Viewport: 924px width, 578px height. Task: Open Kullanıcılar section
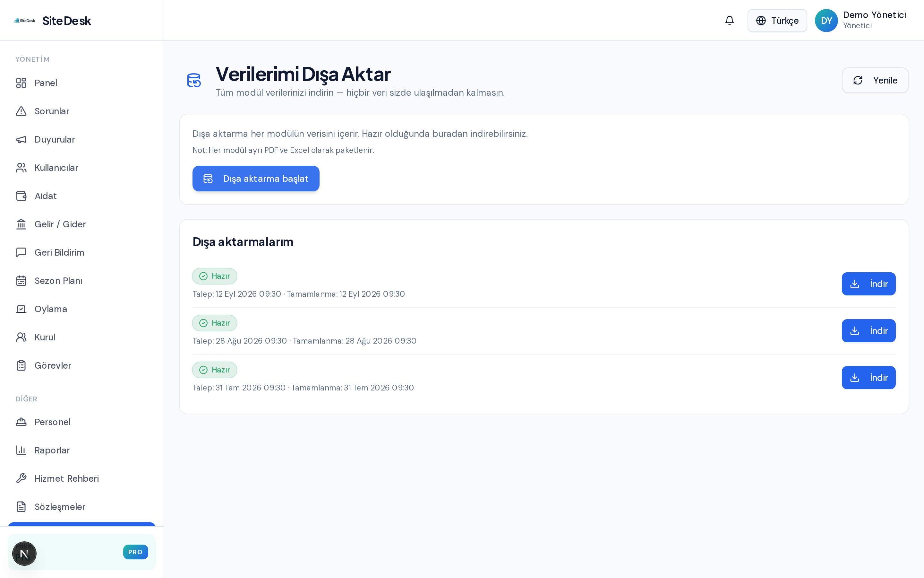point(82,168)
